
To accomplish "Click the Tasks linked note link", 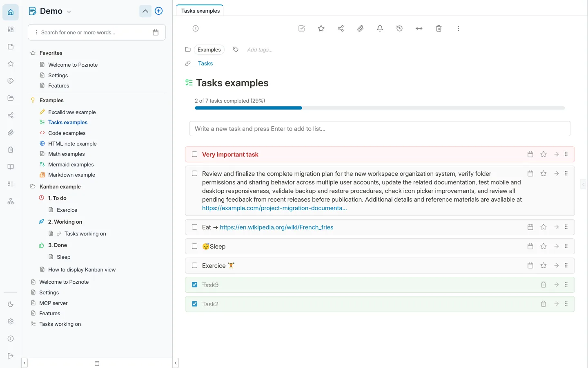I will (x=205, y=63).
